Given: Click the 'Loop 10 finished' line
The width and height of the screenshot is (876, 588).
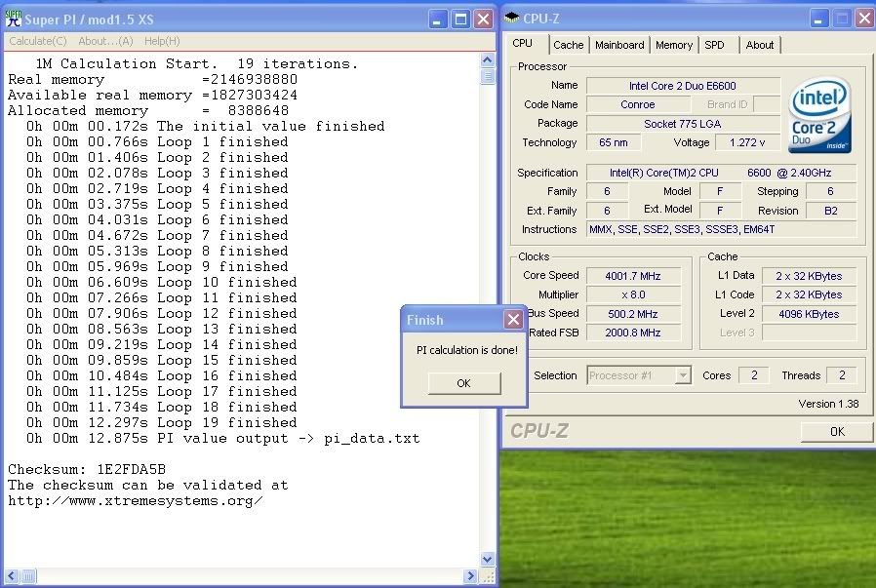Looking at the screenshot, I should point(162,282).
